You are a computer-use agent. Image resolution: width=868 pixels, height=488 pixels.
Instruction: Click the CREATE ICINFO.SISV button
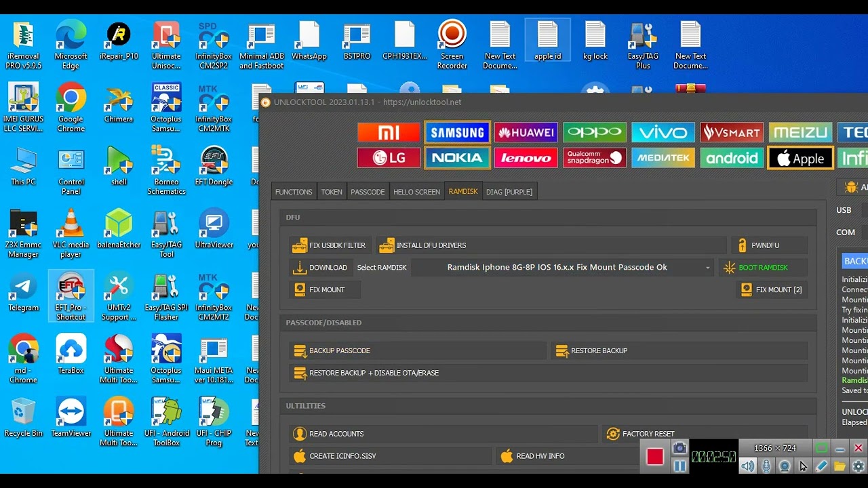[x=391, y=456]
